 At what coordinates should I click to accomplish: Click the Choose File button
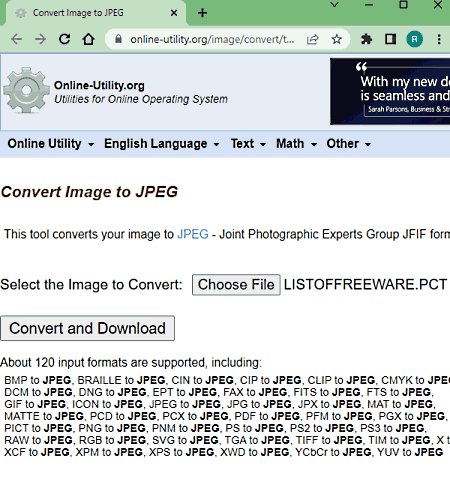(x=236, y=285)
